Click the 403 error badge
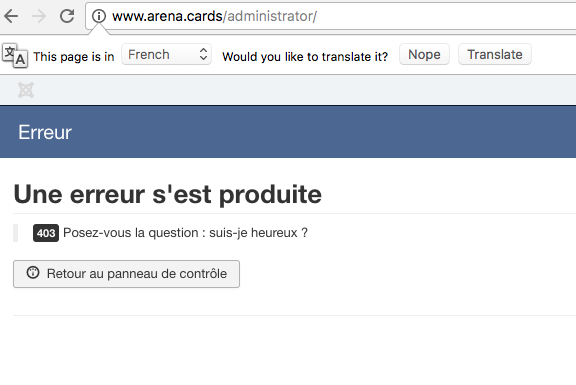 click(x=46, y=233)
